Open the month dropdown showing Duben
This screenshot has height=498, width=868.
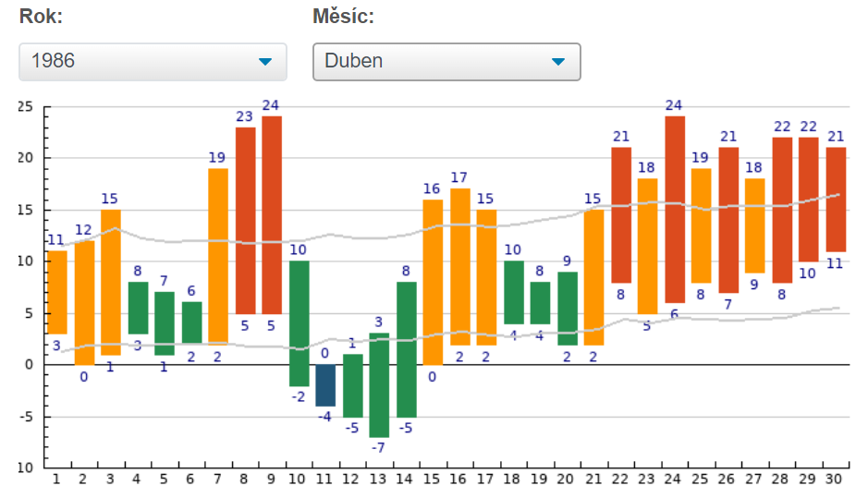446,62
